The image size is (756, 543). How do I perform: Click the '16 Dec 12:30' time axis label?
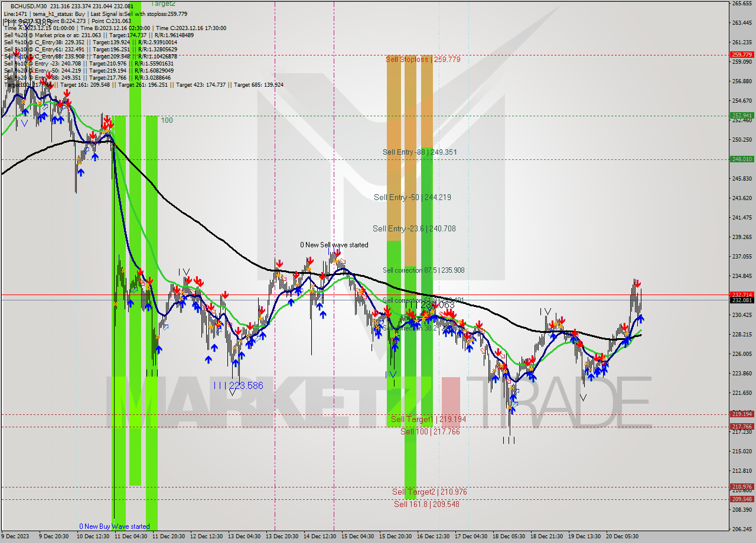click(x=432, y=537)
